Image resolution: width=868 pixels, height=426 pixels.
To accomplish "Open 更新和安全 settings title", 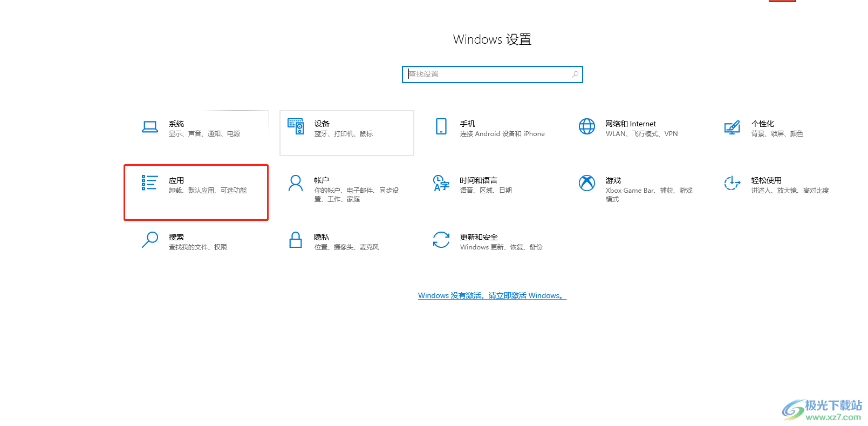I will click(479, 237).
